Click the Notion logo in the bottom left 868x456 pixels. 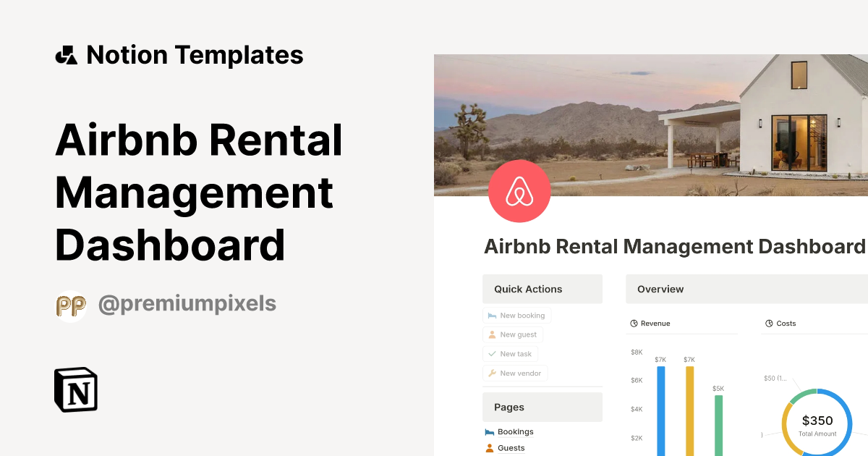point(75,390)
